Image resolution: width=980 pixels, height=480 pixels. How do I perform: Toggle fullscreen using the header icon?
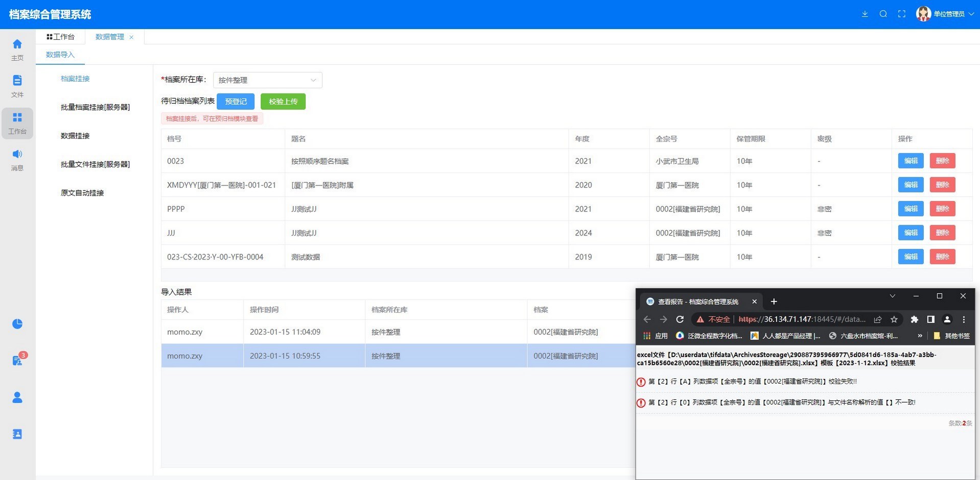click(x=902, y=14)
